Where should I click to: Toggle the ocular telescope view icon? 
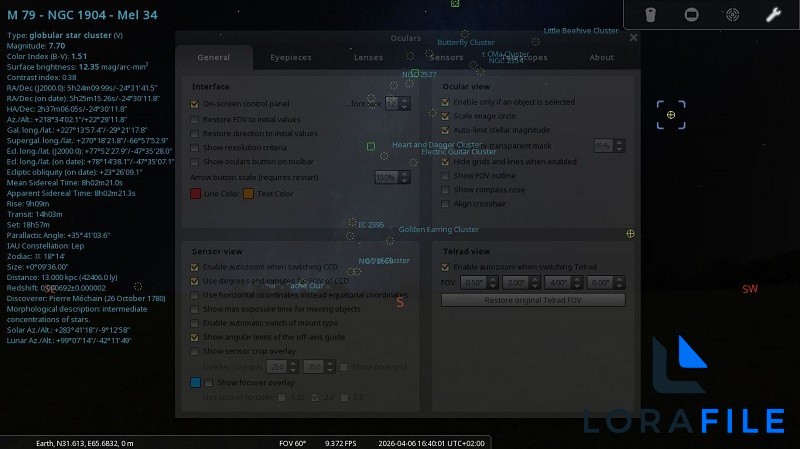(x=651, y=15)
